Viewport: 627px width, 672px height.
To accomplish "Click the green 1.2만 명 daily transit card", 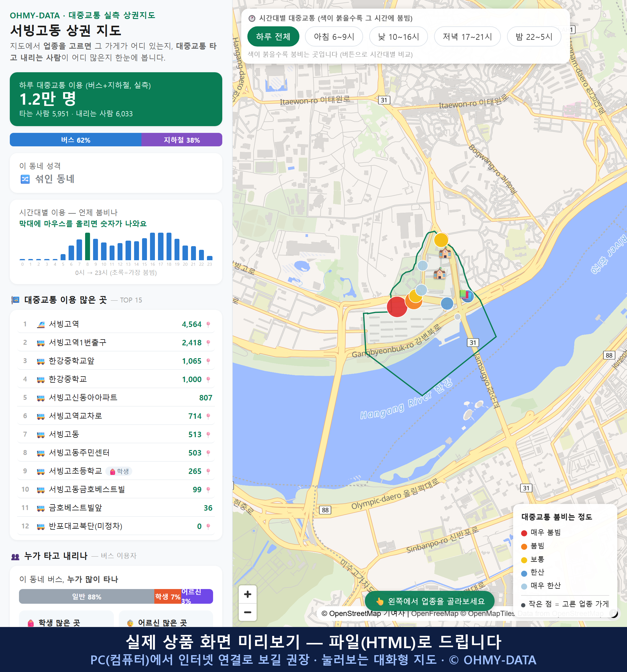I will [116, 99].
